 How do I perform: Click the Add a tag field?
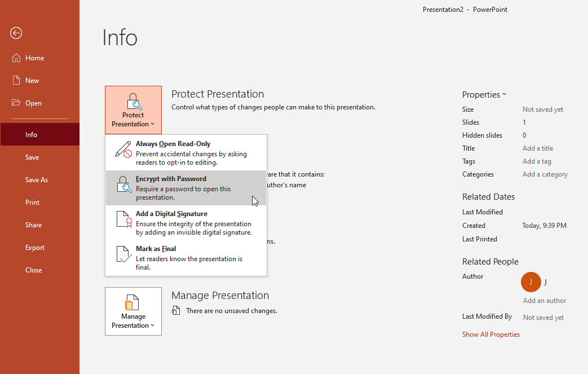click(x=537, y=161)
